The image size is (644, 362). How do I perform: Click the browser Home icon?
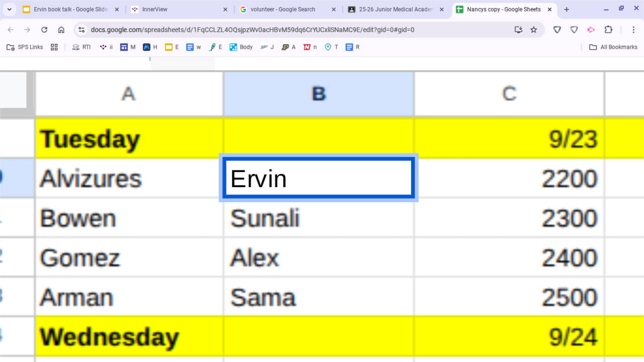click(61, 30)
